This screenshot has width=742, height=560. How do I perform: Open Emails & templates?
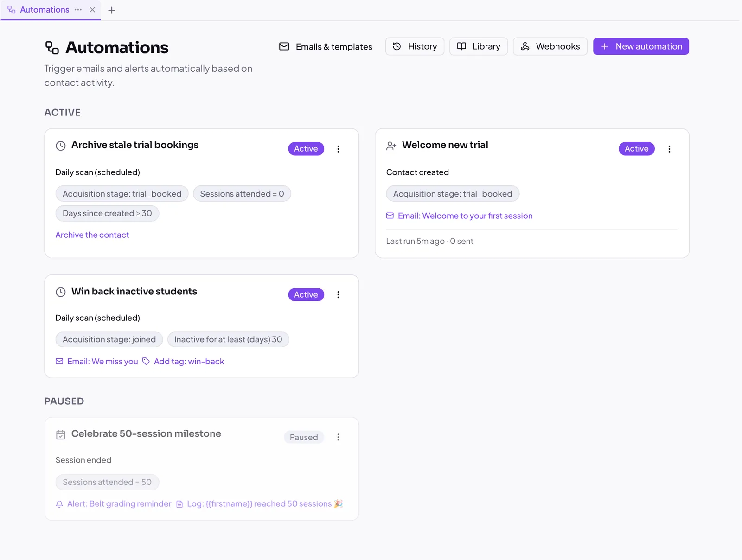point(326,46)
